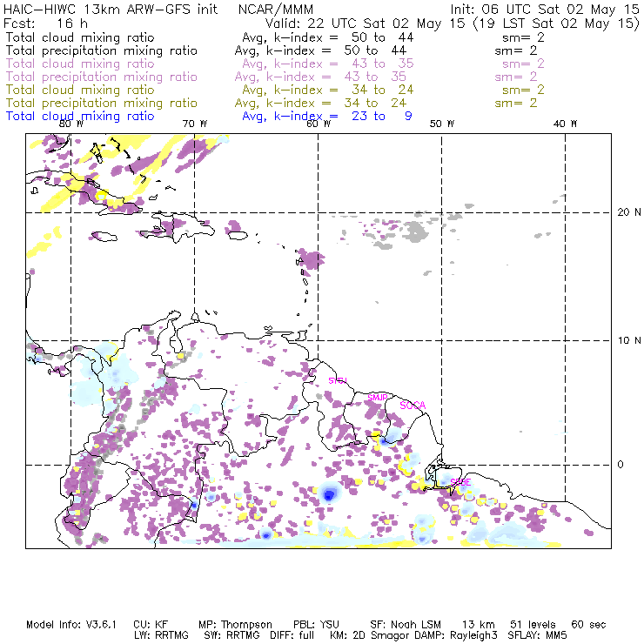Click the SYCJ station label on the map

(338, 380)
